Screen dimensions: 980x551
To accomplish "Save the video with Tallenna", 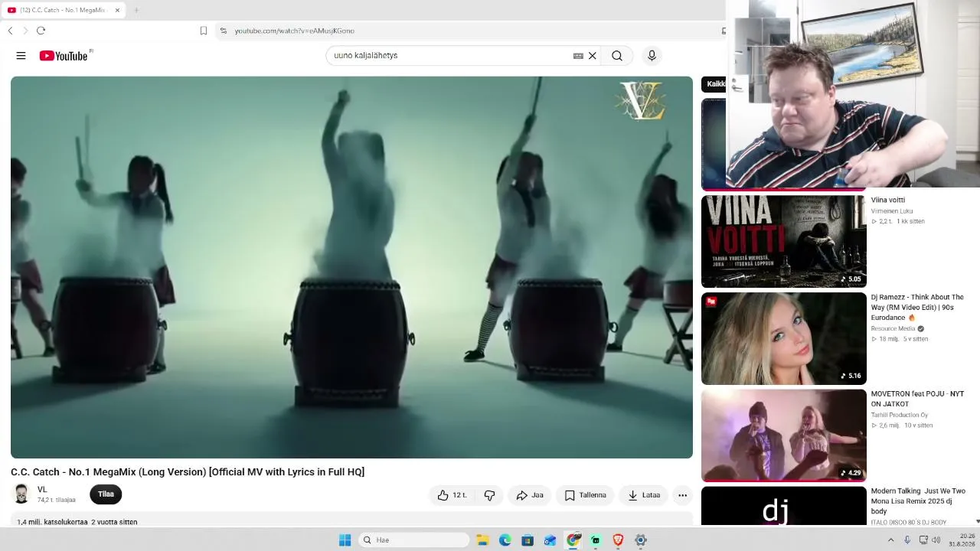I will point(586,495).
